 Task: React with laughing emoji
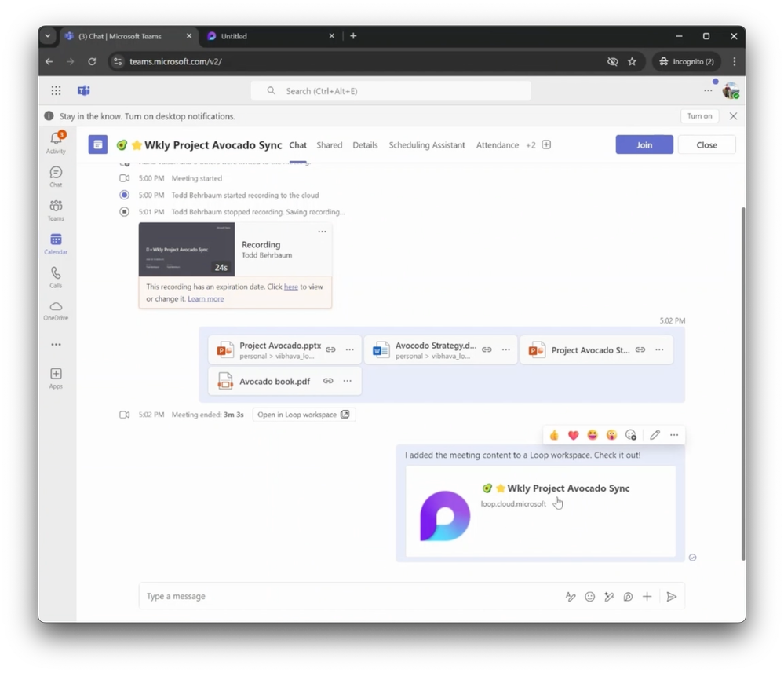[593, 435]
